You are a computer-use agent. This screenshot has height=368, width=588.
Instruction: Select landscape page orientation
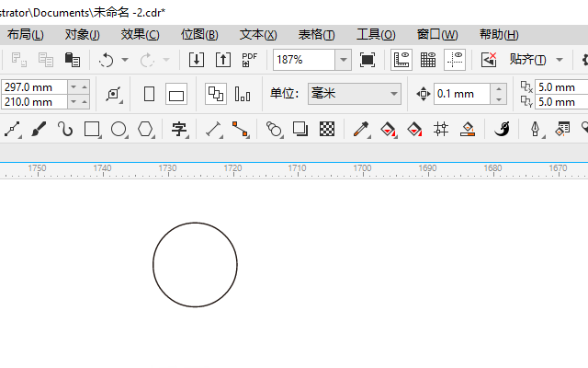click(x=176, y=94)
